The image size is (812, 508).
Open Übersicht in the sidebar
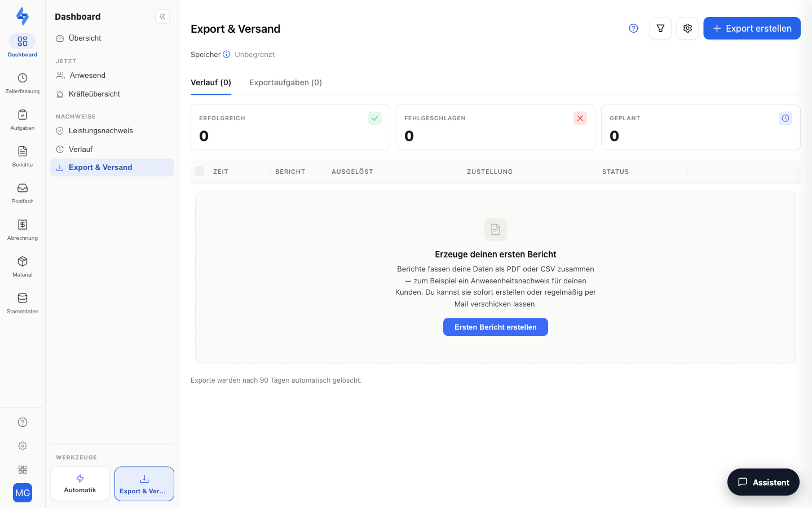(112, 38)
